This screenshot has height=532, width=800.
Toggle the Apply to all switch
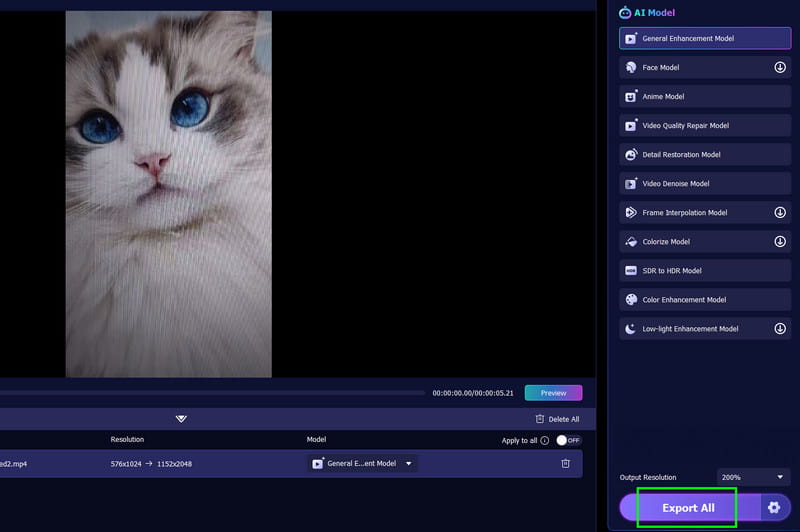(x=568, y=440)
